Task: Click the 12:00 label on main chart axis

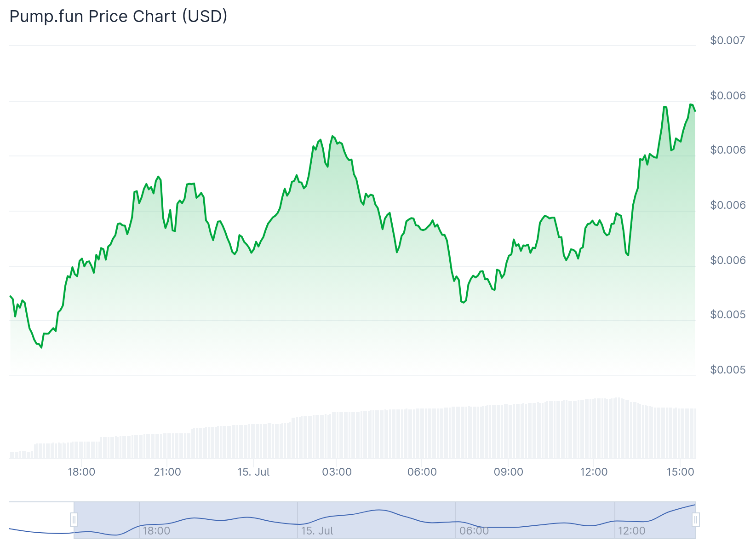Action: tap(594, 472)
